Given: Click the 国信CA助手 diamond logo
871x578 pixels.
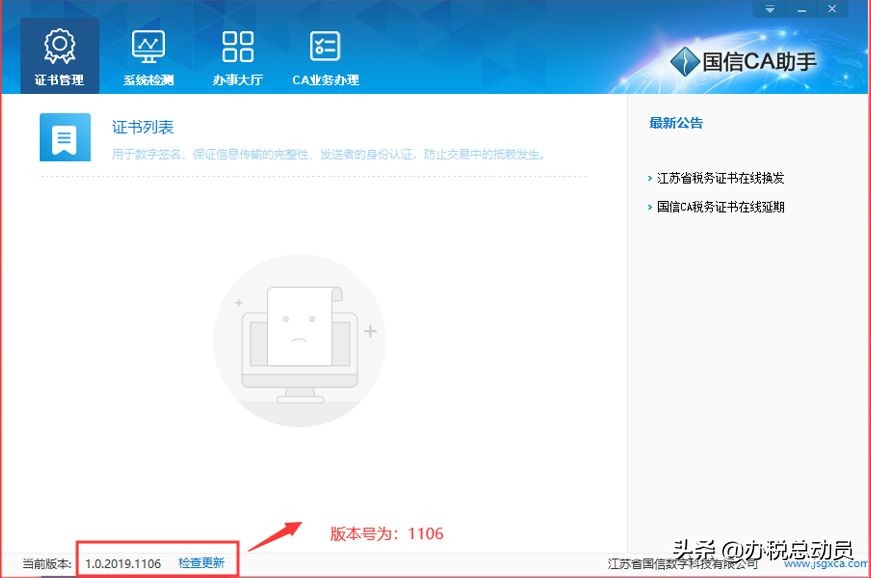Looking at the screenshot, I should (x=686, y=61).
